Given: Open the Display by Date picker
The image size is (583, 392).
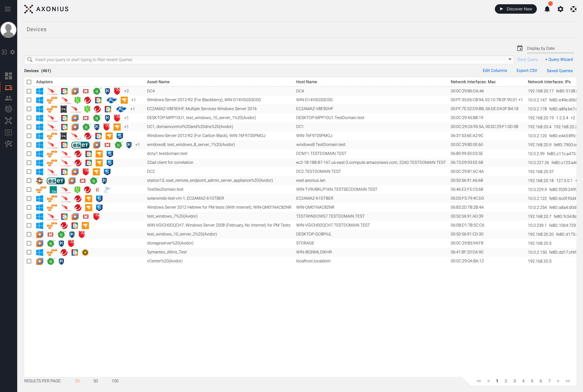Looking at the screenshot, I should tap(550, 48).
